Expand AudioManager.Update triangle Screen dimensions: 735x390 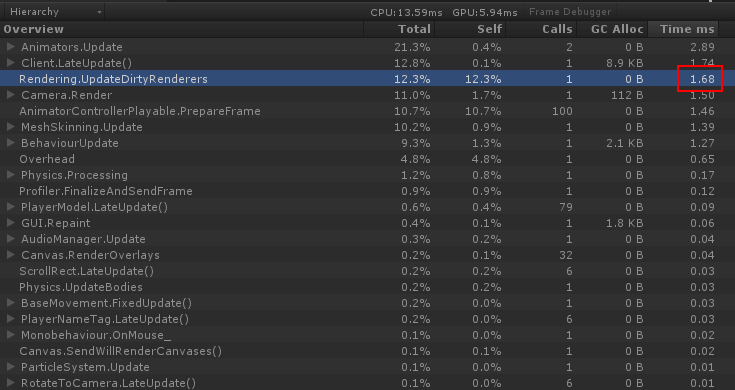pos(11,239)
